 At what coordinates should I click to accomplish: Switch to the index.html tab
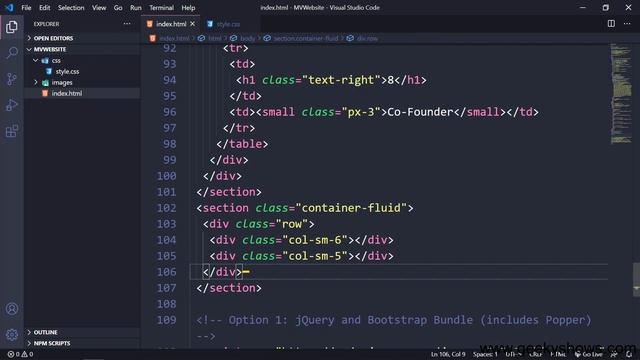click(171, 24)
